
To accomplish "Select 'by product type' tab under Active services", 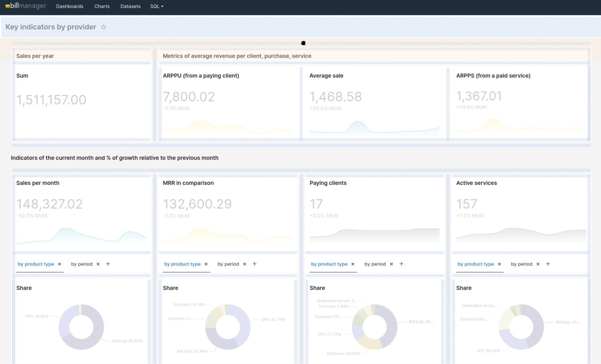I will point(476,264).
